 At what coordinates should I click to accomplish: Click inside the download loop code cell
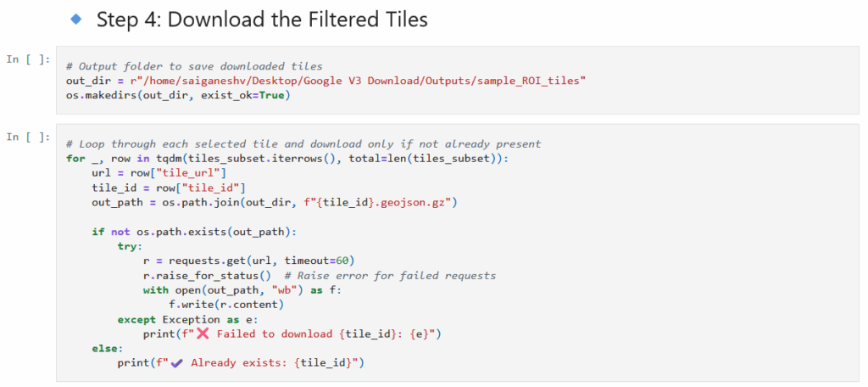pyautogui.click(x=457, y=253)
